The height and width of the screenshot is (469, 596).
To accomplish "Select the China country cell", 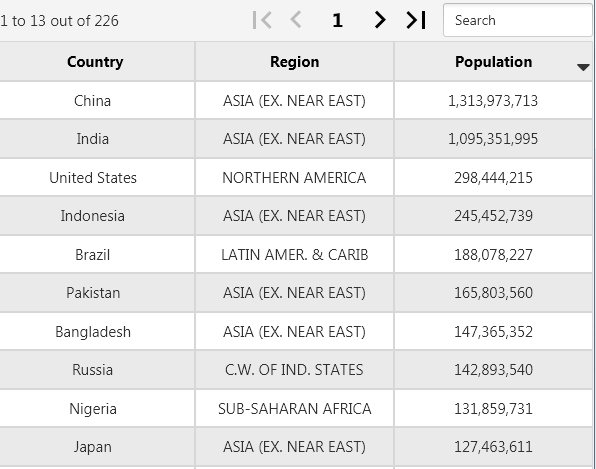I will [x=92, y=101].
